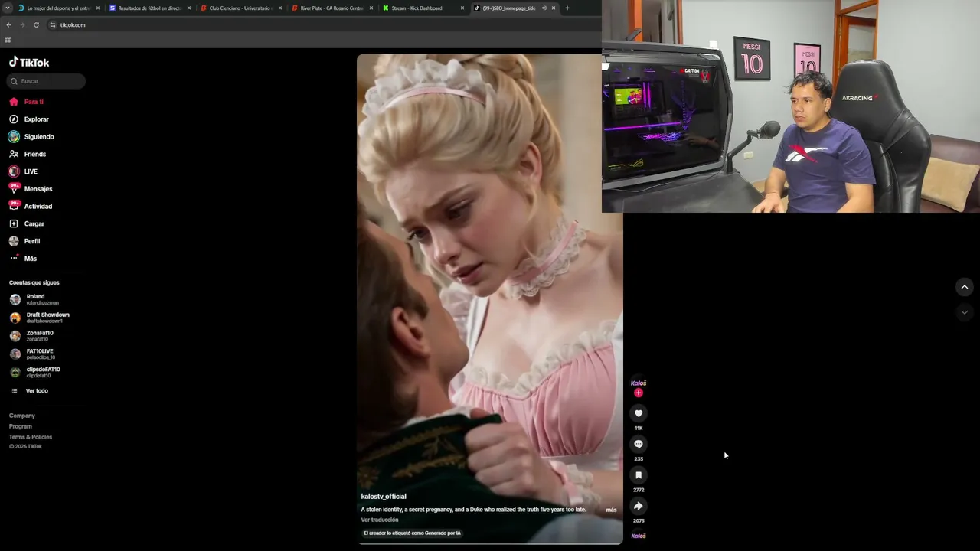This screenshot has width=980, height=551.
Task: Switch to the Resultados de fútbol tab
Action: pos(150,8)
